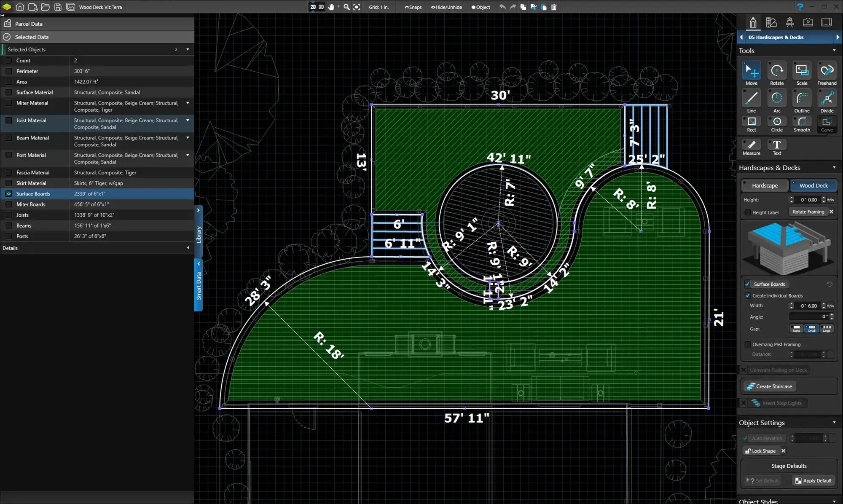Viewport: 843px width, 504px height.
Task: Click the Save disk icon
Action: point(58,7)
